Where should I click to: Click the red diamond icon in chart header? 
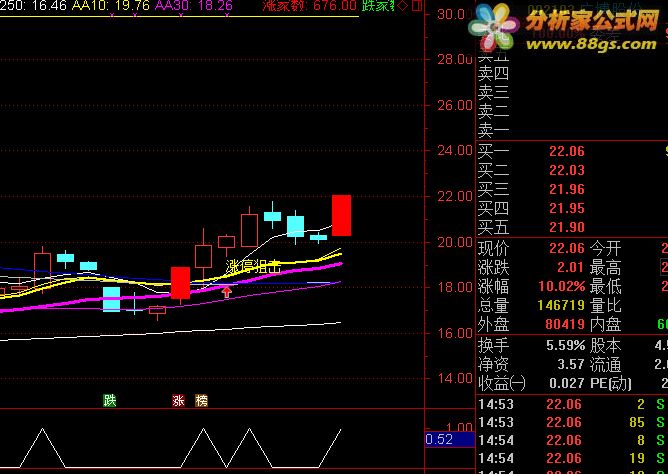point(403,6)
